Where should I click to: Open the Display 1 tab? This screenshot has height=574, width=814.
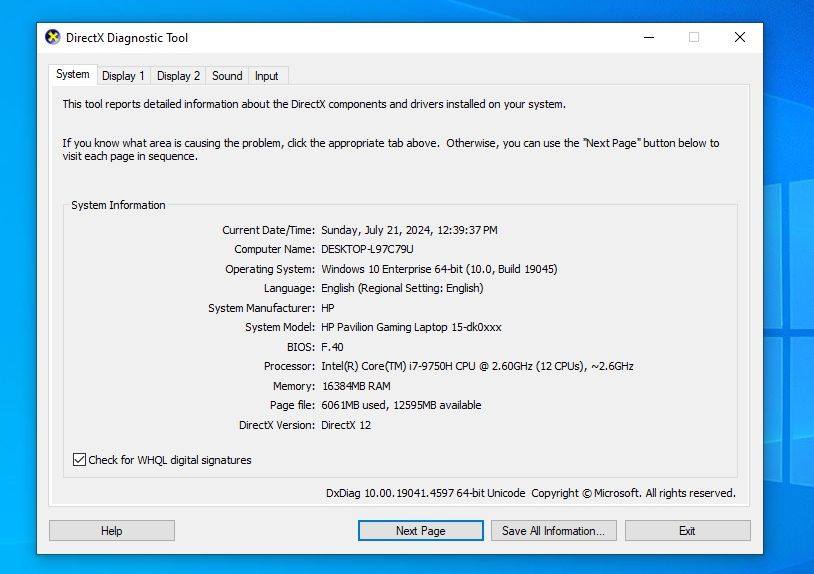pyautogui.click(x=124, y=76)
